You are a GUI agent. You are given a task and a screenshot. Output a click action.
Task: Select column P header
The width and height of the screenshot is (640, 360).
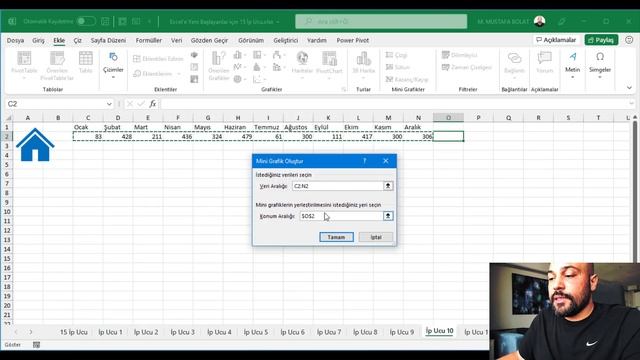(478, 118)
